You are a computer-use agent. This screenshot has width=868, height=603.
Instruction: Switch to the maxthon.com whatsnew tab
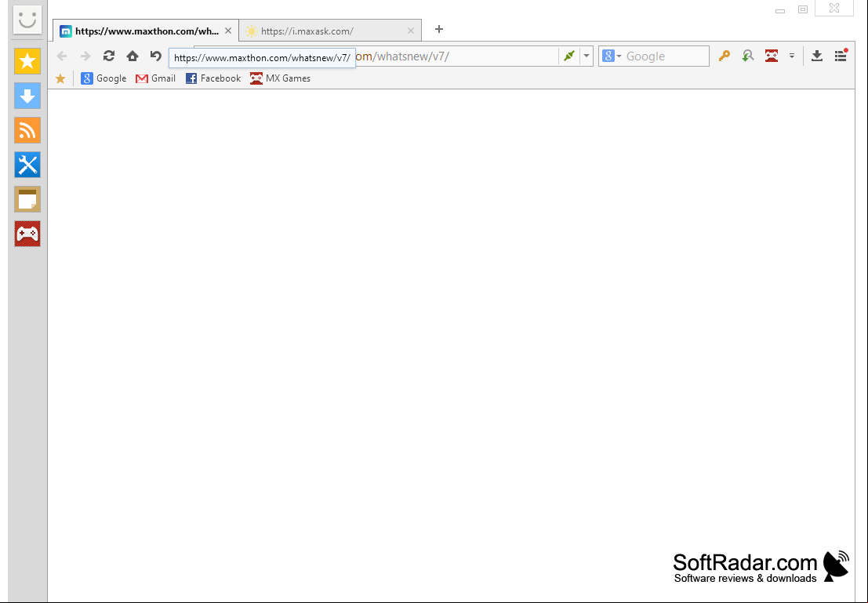(146, 31)
